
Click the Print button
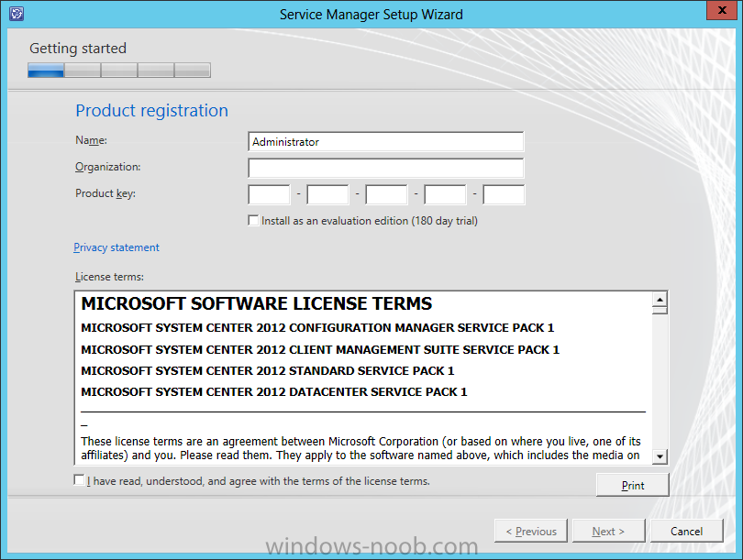(x=633, y=485)
